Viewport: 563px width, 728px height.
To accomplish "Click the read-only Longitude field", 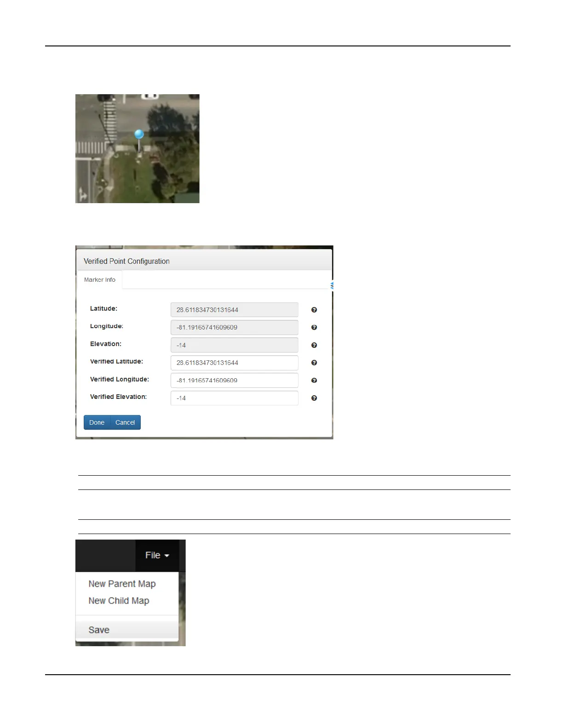I will [x=235, y=327].
